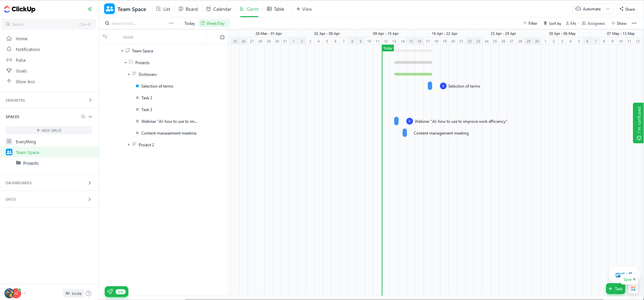Expand the Favorites section

click(90, 100)
